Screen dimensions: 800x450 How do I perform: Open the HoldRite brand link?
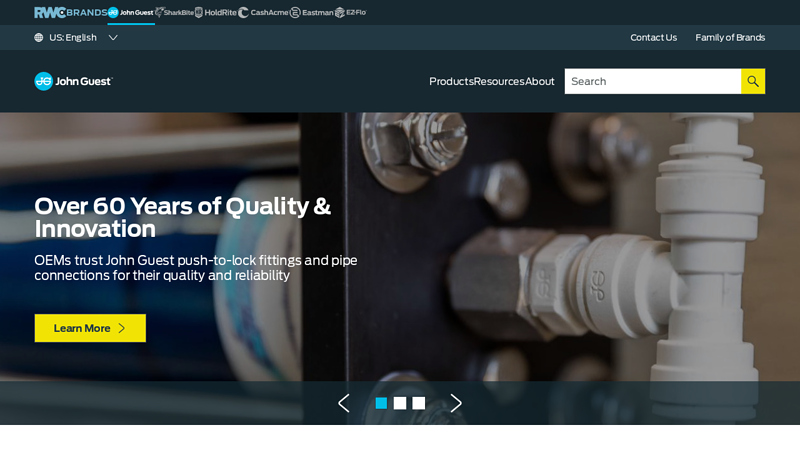pyautogui.click(x=216, y=12)
